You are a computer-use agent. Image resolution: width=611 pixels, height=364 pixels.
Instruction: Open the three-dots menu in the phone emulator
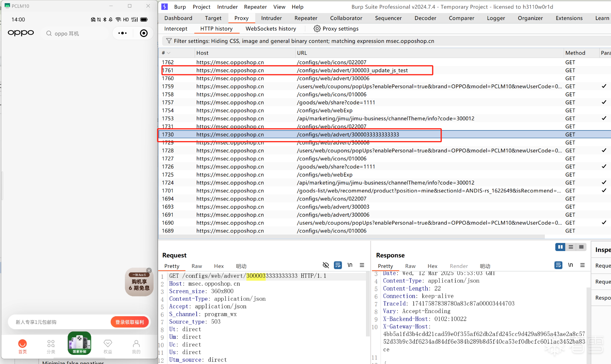coord(122,33)
